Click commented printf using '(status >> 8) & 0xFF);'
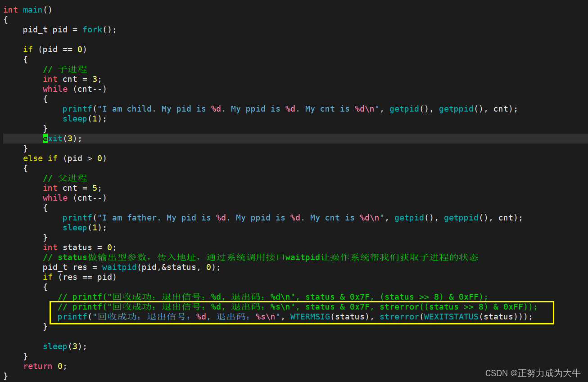This screenshot has height=382, width=588. tap(273, 297)
